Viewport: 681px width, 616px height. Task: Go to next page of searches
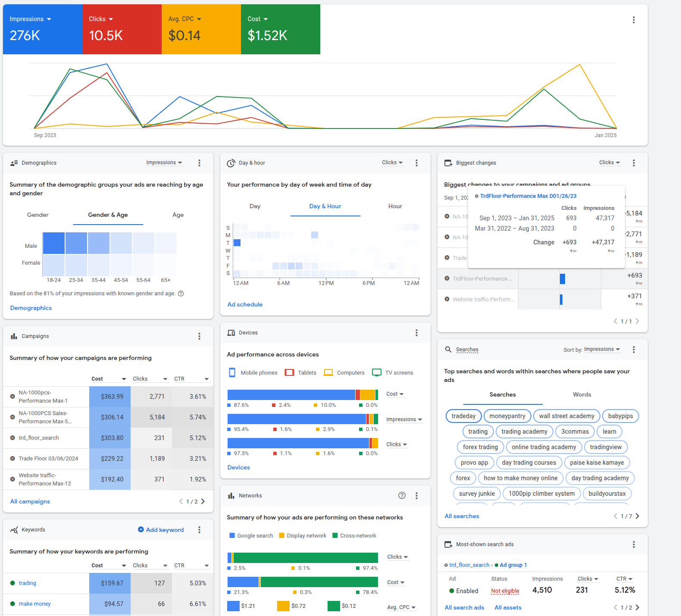pos(637,516)
